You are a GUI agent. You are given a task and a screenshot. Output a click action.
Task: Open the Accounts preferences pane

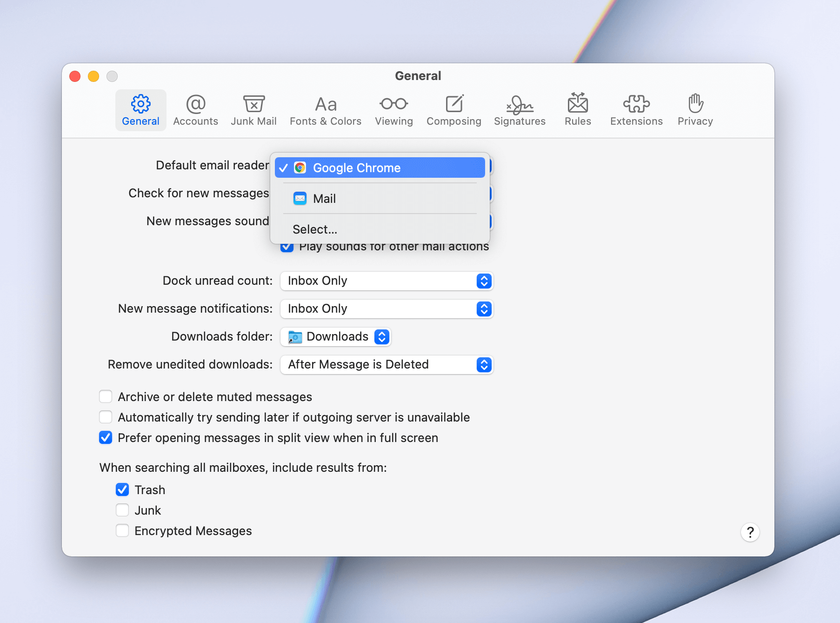click(x=195, y=110)
